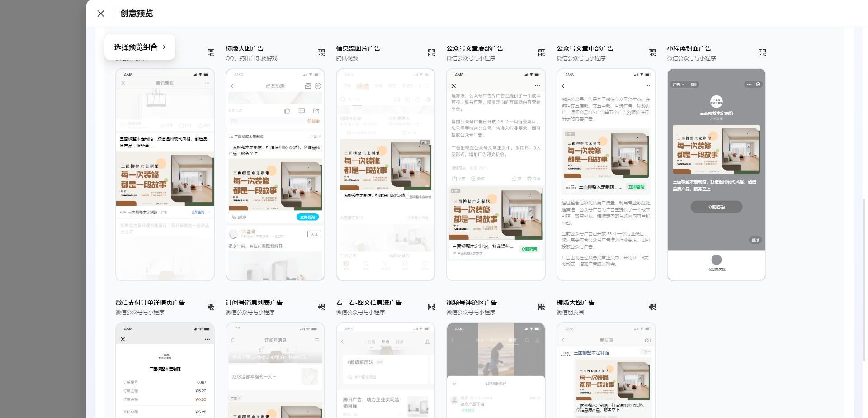Click QR code icon for 公众号文章中部广告
The image size is (868, 418).
pyautogui.click(x=652, y=53)
